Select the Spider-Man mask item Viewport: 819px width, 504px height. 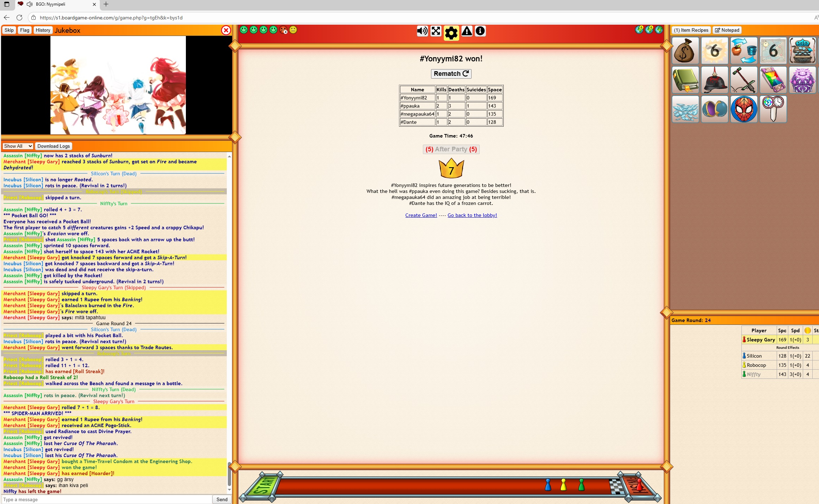click(x=744, y=109)
